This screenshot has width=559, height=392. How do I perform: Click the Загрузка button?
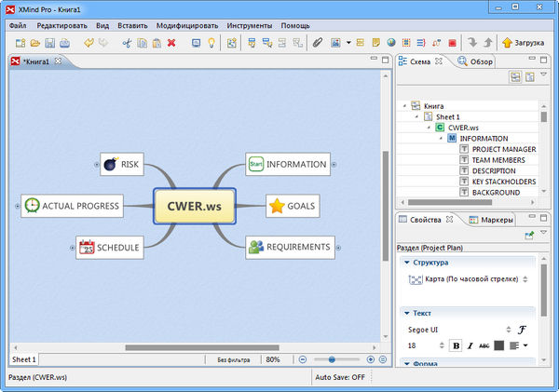click(526, 43)
